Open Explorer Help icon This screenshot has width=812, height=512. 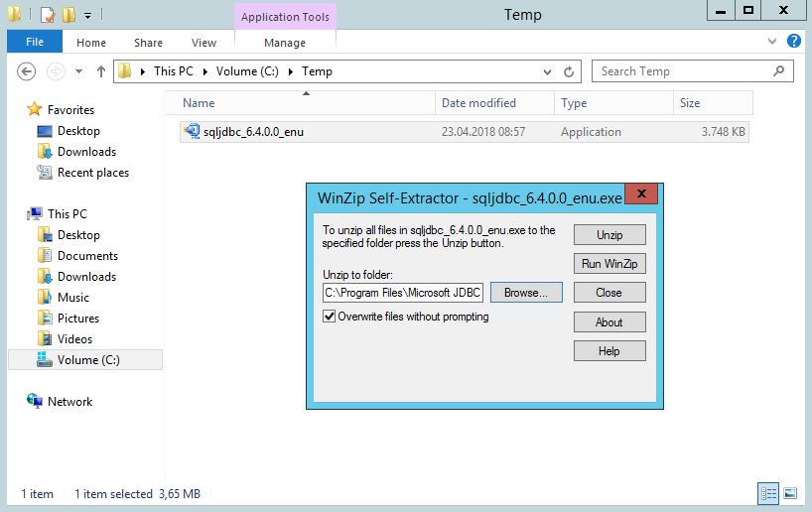794,41
